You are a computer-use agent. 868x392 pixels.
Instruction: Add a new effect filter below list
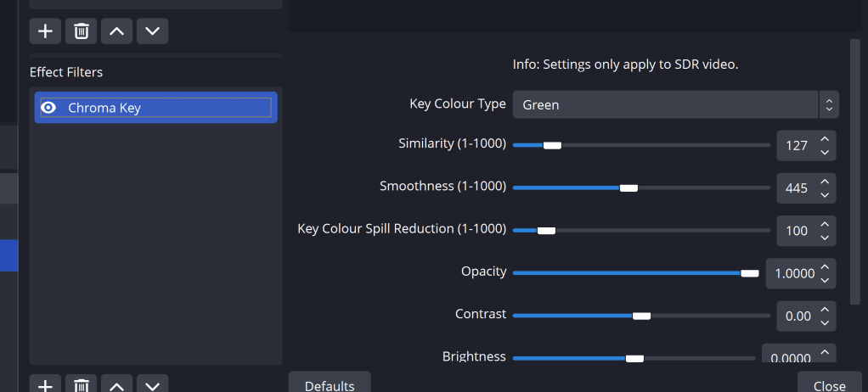pyautogui.click(x=45, y=384)
